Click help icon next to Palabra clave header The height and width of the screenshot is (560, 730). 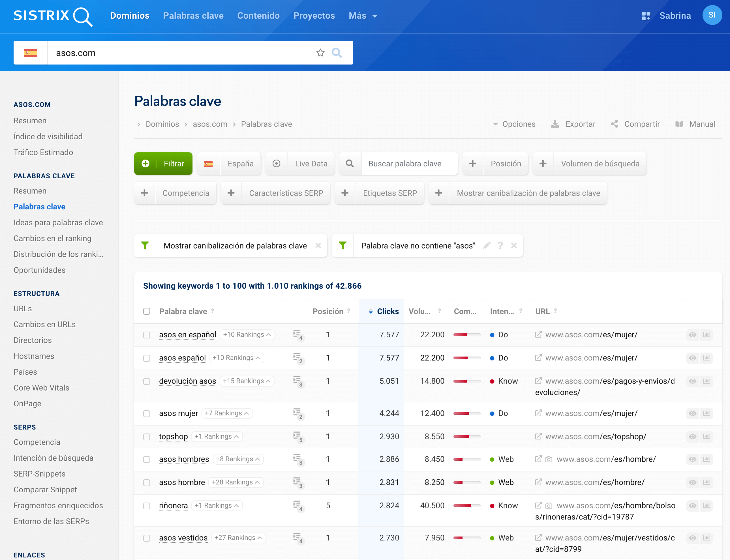[x=212, y=311]
